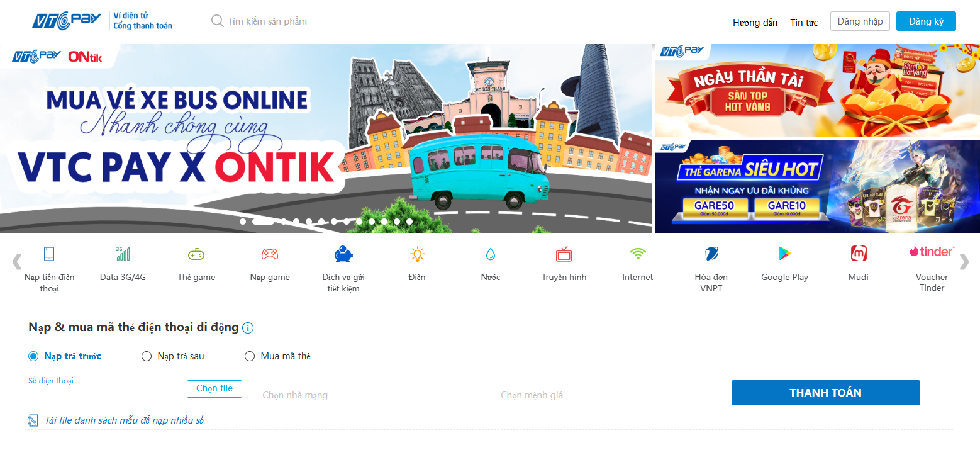980x450 pixels.
Task: Open Nước water drop icon
Action: coord(491,254)
